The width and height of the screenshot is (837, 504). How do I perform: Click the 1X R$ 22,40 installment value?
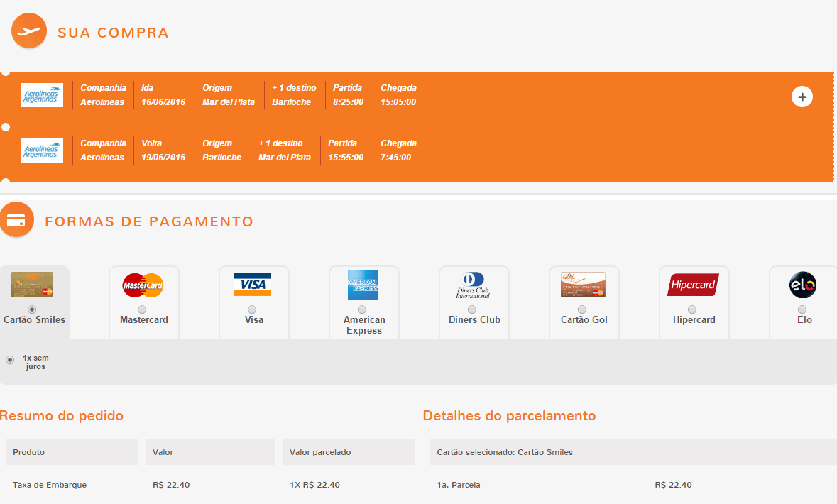point(315,485)
